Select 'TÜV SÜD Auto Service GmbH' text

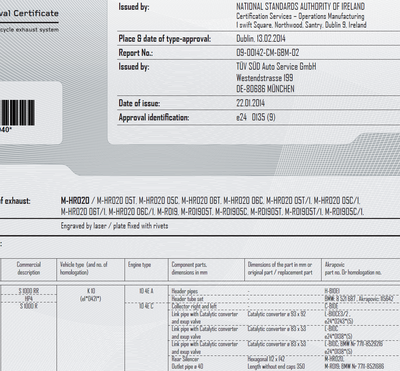coord(276,66)
